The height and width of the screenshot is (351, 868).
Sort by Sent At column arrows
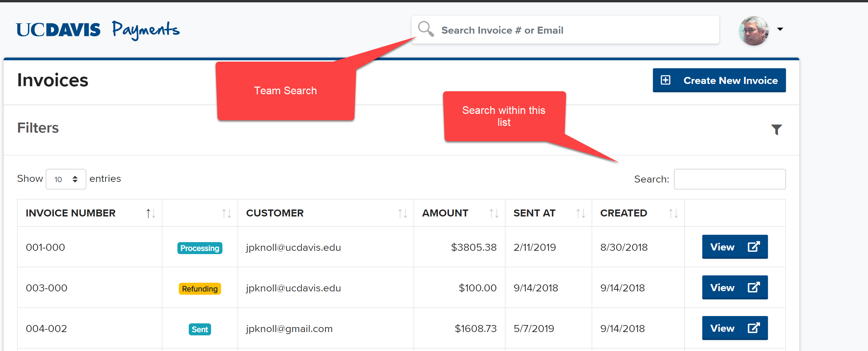[580, 213]
